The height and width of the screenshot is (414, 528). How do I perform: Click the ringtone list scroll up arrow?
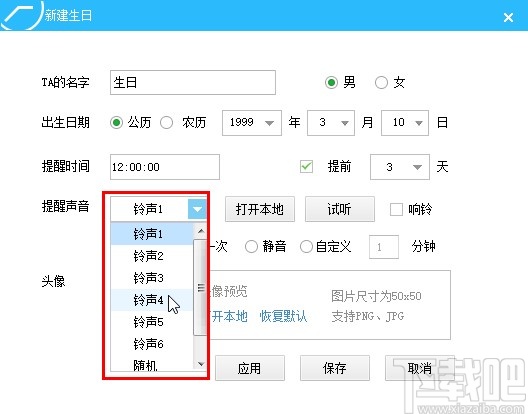pos(201,231)
